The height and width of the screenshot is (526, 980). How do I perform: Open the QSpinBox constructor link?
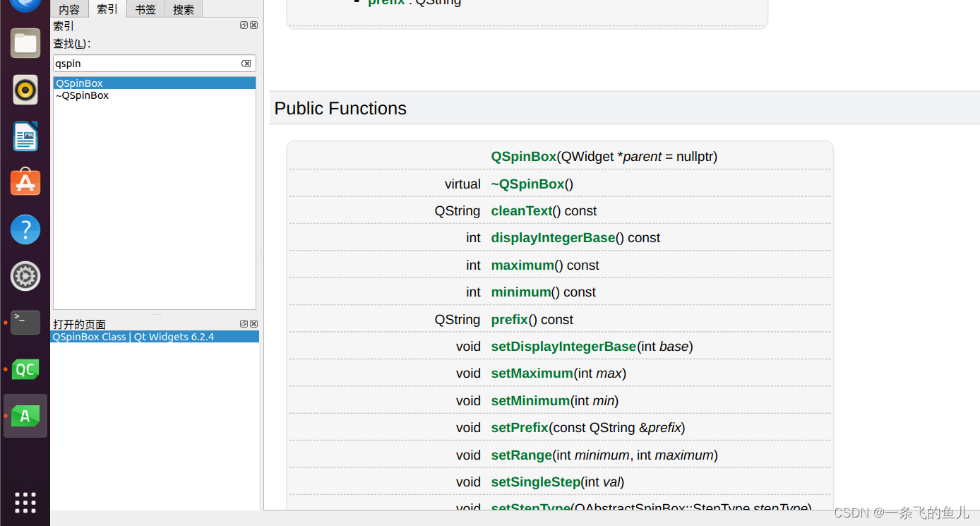524,157
